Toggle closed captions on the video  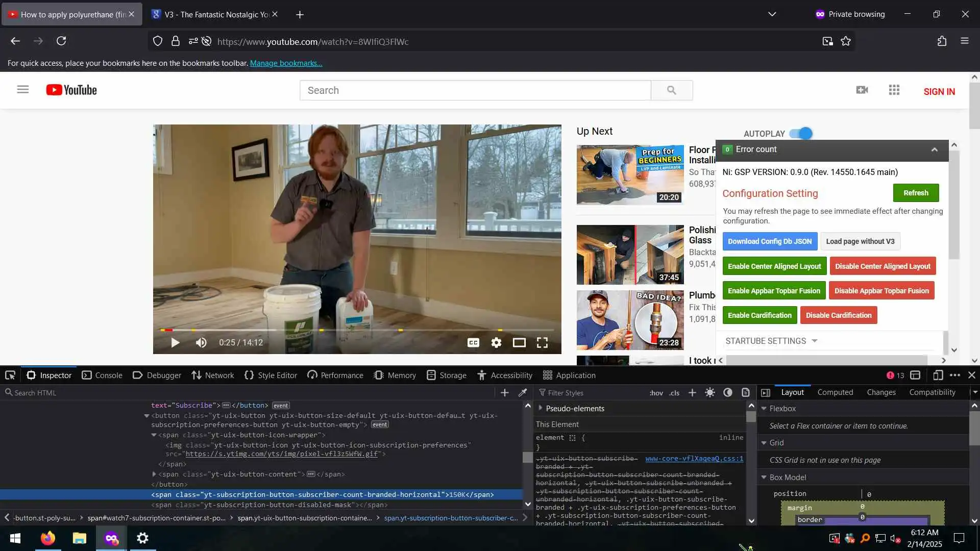tap(473, 343)
